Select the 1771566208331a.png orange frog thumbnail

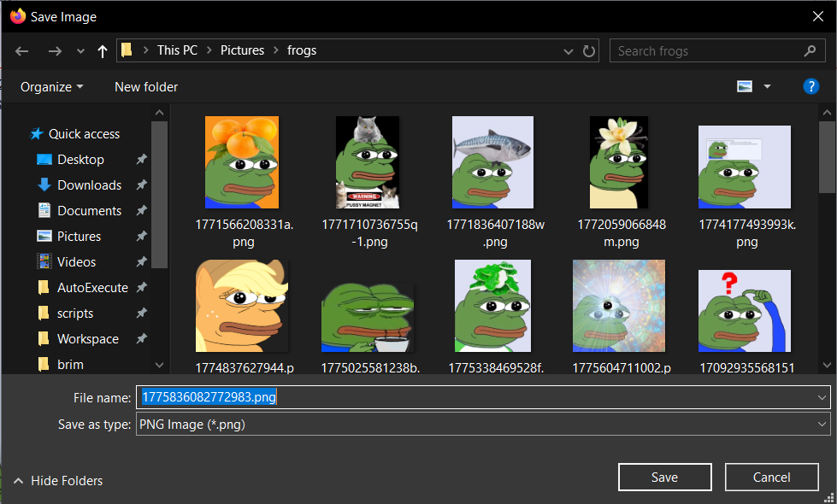click(x=242, y=162)
